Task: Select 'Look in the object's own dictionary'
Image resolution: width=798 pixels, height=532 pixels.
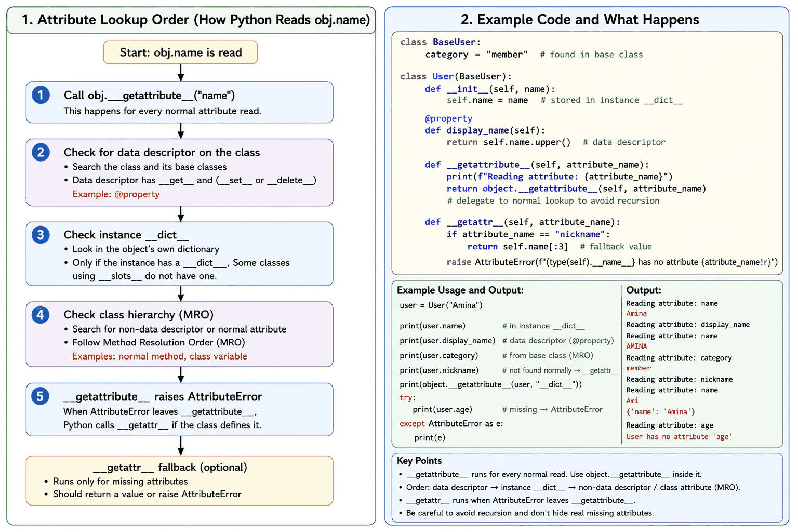Action: coord(145,249)
